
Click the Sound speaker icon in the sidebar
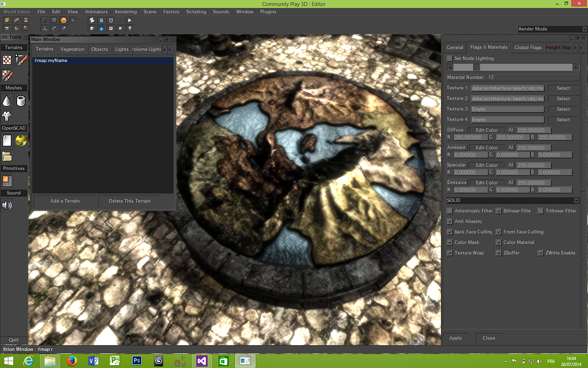click(6, 205)
